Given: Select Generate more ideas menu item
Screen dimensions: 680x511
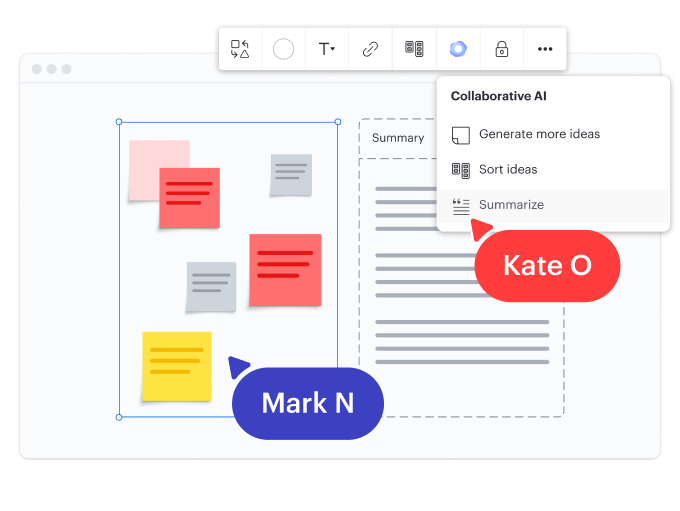Looking at the screenshot, I should coord(539,134).
